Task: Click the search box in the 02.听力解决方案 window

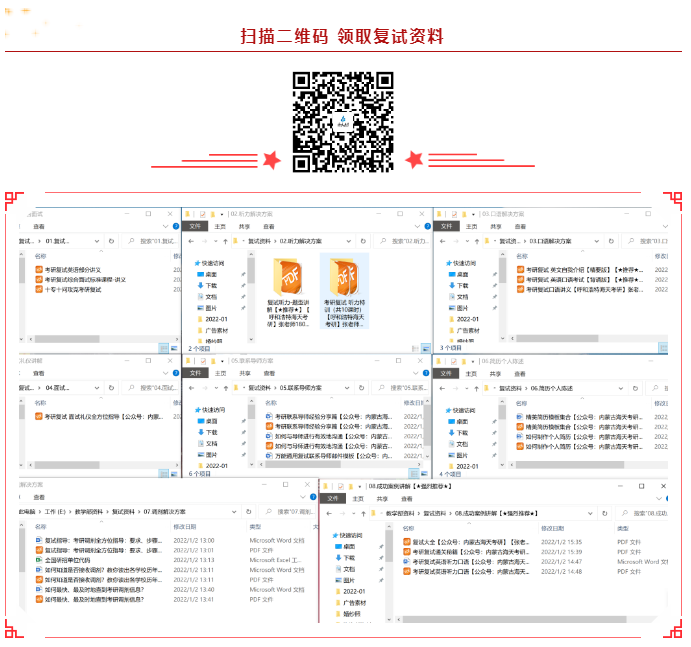Action: click(x=402, y=241)
